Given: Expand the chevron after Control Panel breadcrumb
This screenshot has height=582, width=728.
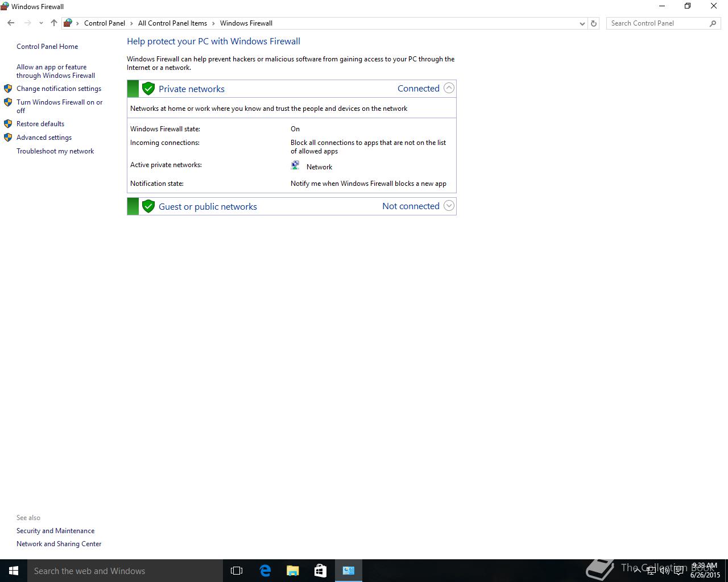Looking at the screenshot, I should [132, 23].
